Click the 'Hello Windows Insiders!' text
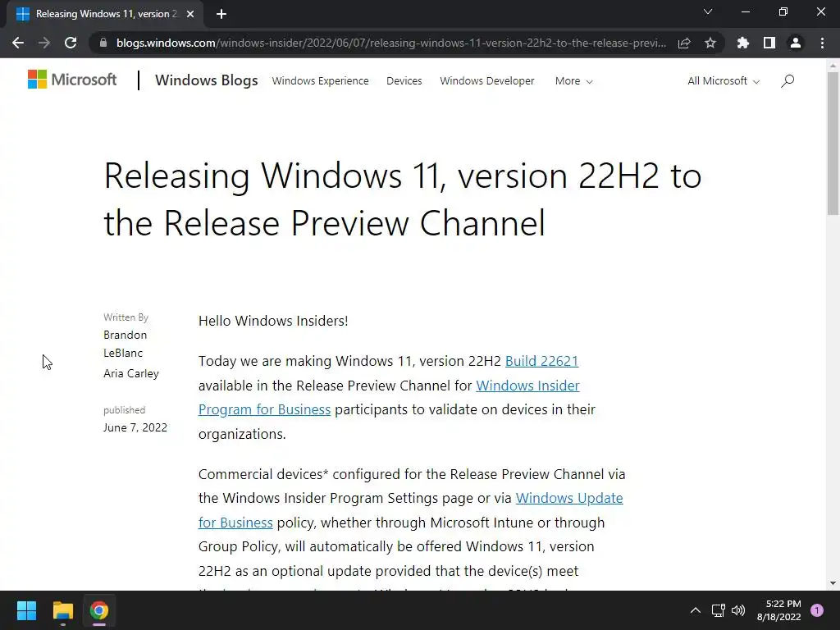The height and width of the screenshot is (630, 840). [x=273, y=321]
